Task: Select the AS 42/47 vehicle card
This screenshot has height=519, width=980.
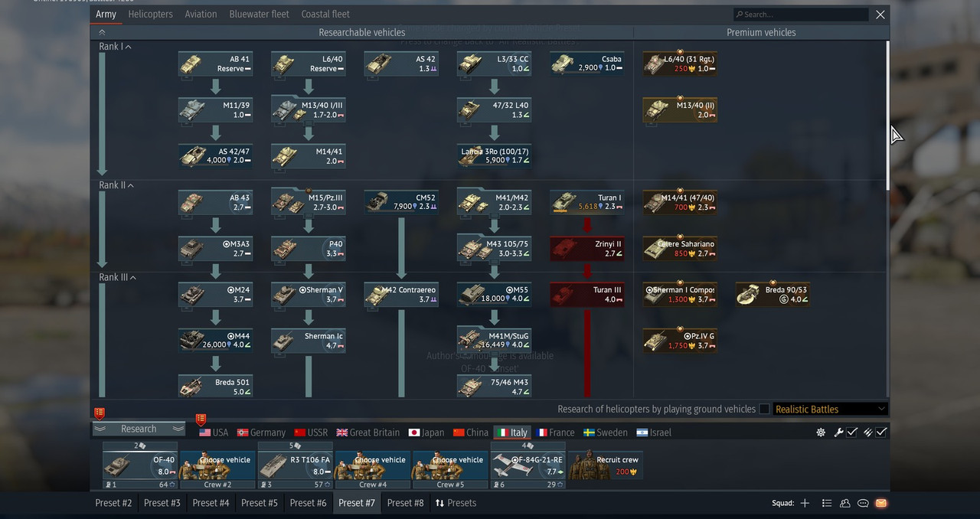Action: 216,156
